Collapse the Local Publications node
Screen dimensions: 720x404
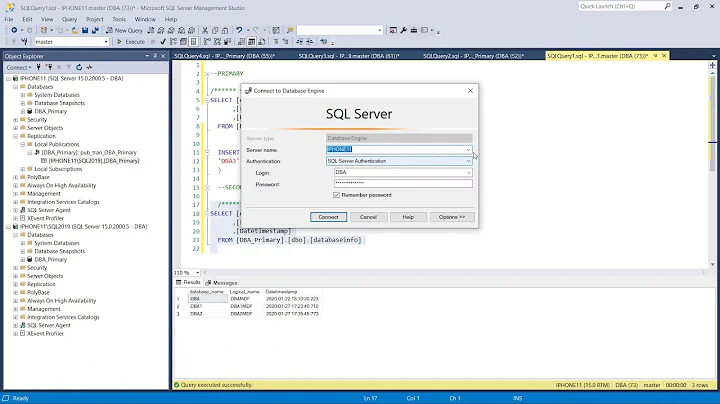click(22, 145)
